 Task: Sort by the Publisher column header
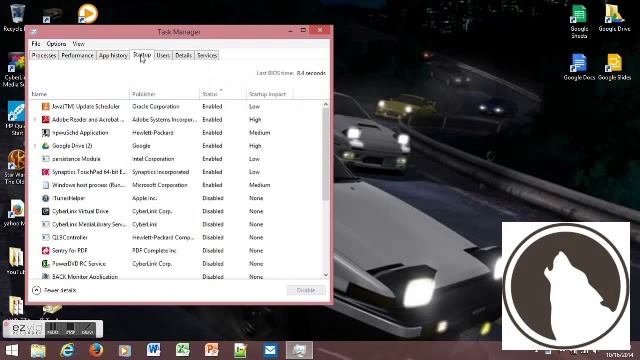164,94
